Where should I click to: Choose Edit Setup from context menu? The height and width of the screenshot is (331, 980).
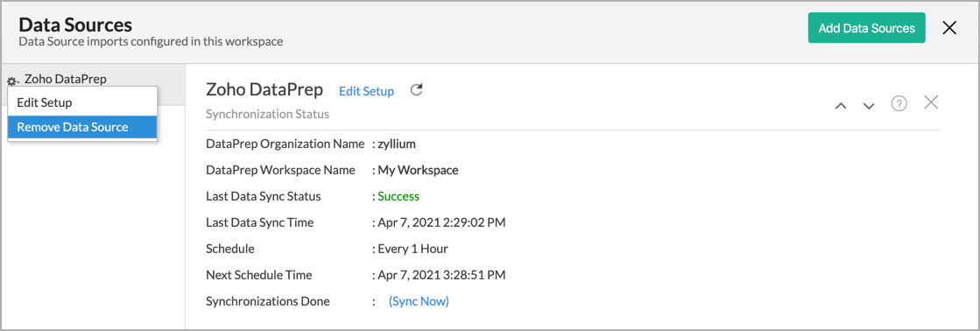[81, 102]
